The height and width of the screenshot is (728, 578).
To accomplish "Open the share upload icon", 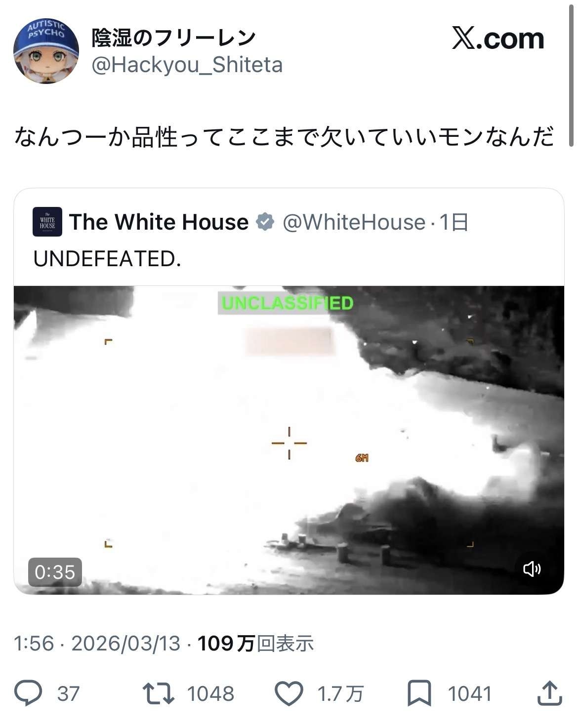I will 549,693.
